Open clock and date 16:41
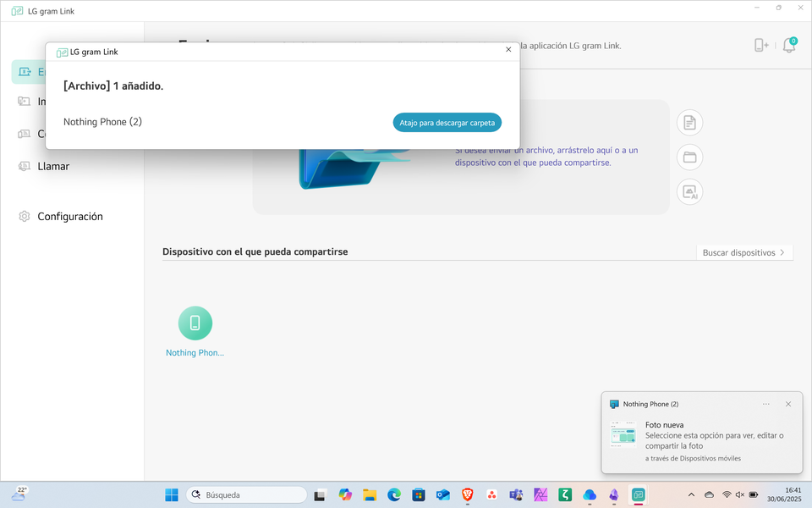The height and width of the screenshot is (508, 812). coord(785,494)
